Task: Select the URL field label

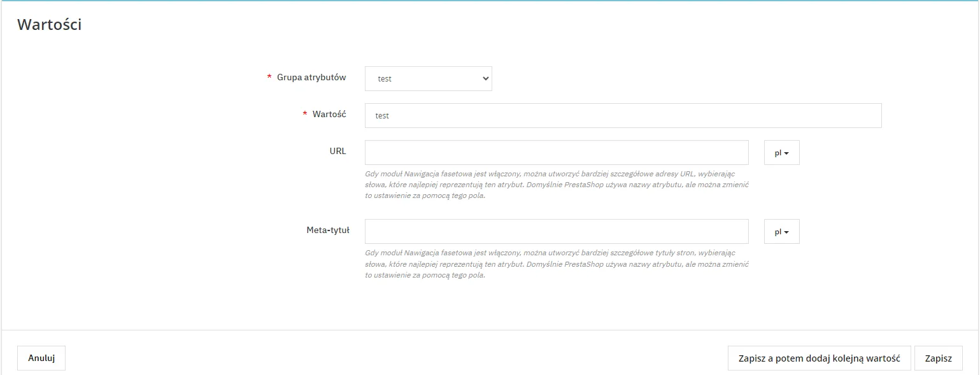Action: (x=337, y=152)
